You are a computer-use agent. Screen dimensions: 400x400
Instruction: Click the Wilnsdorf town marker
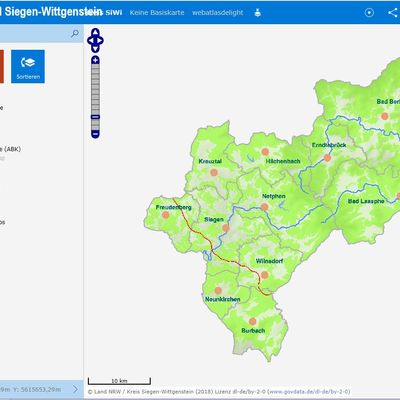point(264,275)
